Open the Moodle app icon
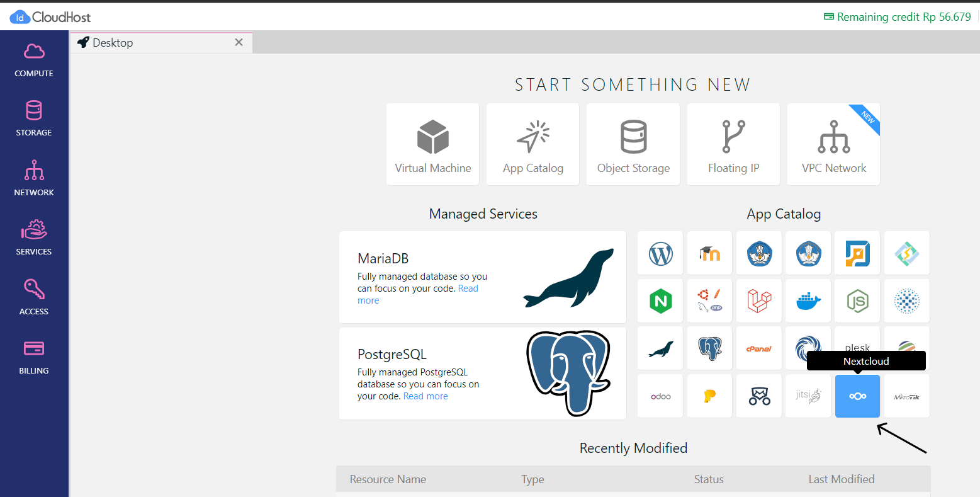 [x=709, y=253]
